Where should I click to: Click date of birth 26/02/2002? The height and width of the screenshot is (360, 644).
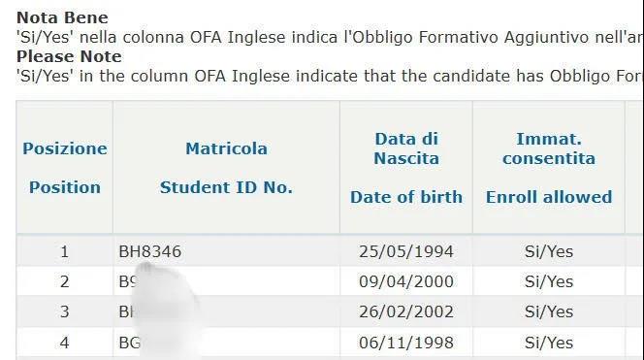click(x=406, y=311)
